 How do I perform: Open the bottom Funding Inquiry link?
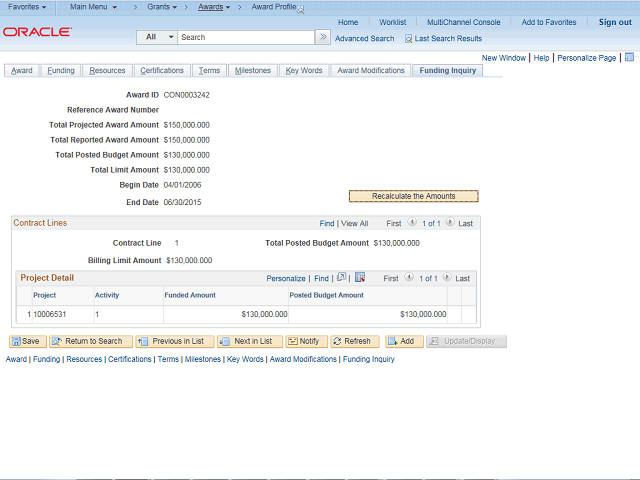click(x=369, y=359)
